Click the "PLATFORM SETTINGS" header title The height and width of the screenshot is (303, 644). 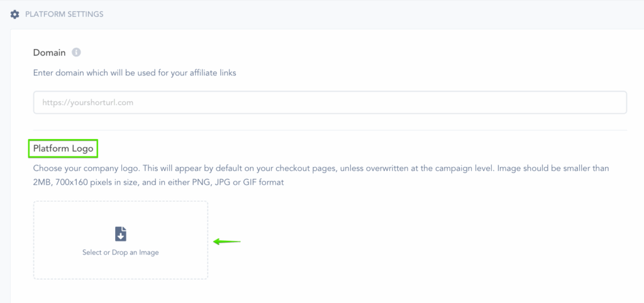[64, 14]
